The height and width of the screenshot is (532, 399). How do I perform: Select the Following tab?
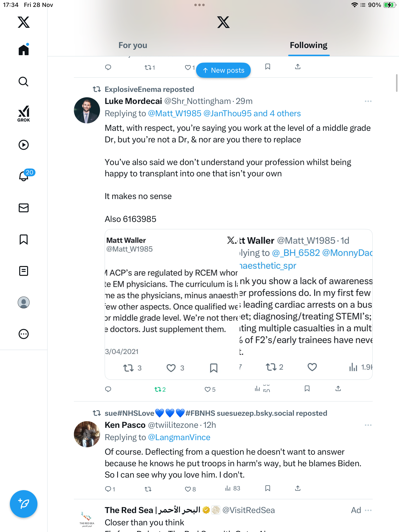tap(309, 45)
